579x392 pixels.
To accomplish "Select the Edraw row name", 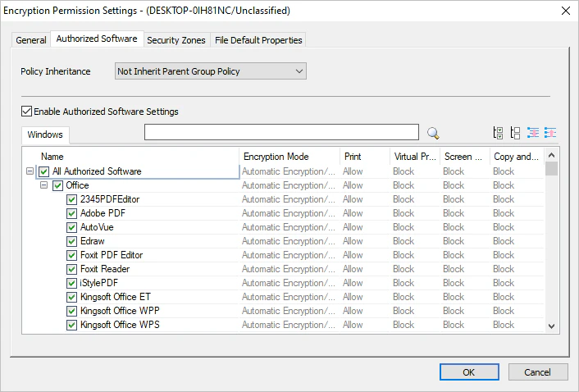I will click(93, 241).
